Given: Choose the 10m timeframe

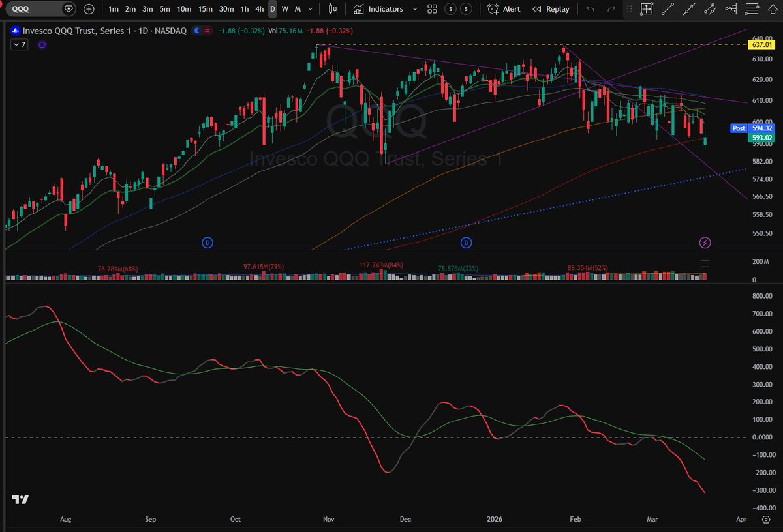Looking at the screenshot, I should (x=185, y=9).
